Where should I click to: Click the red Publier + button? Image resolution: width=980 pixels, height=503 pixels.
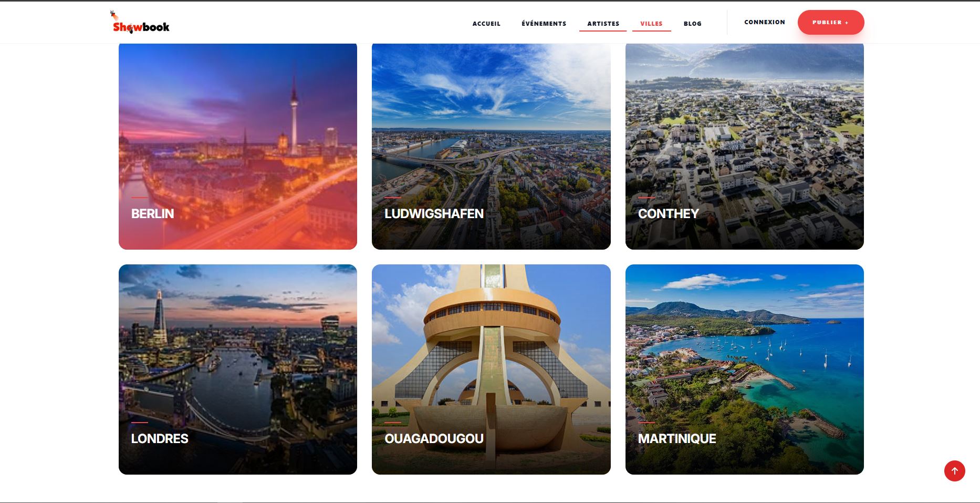point(830,22)
